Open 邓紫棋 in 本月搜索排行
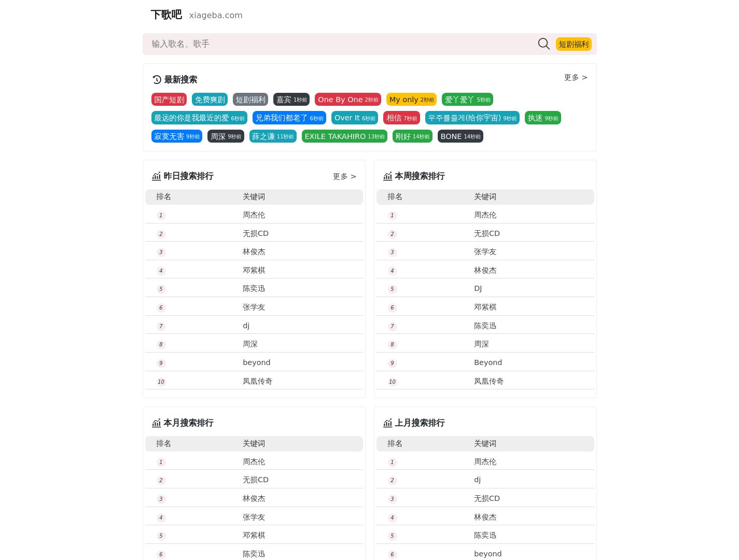 click(254, 535)
